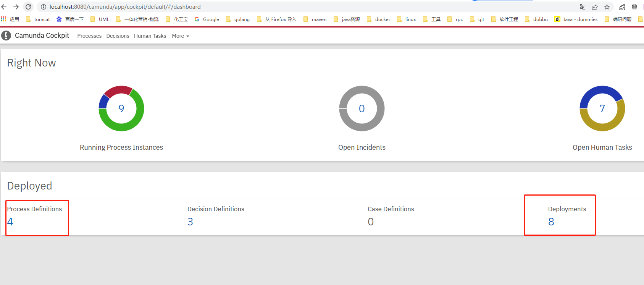This screenshot has width=644, height=285.
Task: Open the 软件工程 bookmark folder
Action: click(x=504, y=19)
